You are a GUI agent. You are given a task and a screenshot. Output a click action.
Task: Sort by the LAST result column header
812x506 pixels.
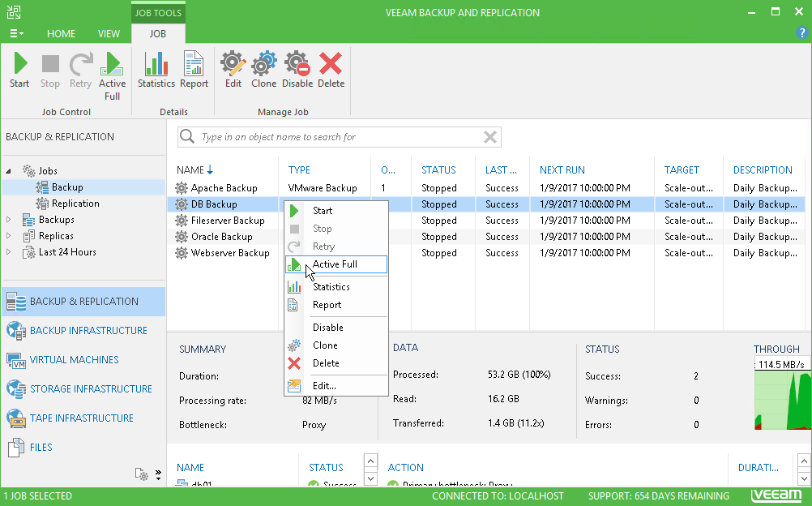pyautogui.click(x=501, y=170)
